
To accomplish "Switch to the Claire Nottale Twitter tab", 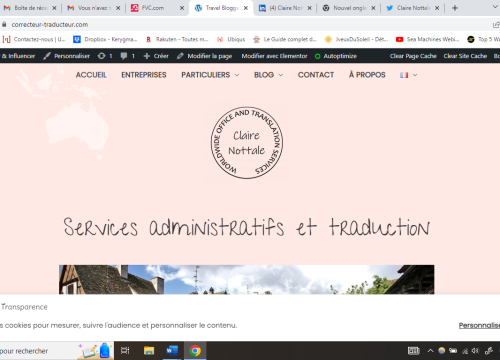I will coord(413,8).
